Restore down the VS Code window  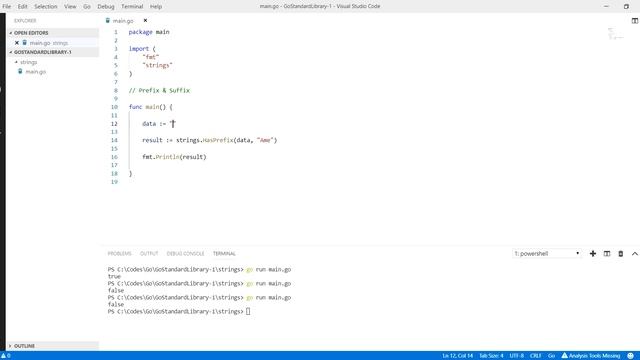(626, 7)
